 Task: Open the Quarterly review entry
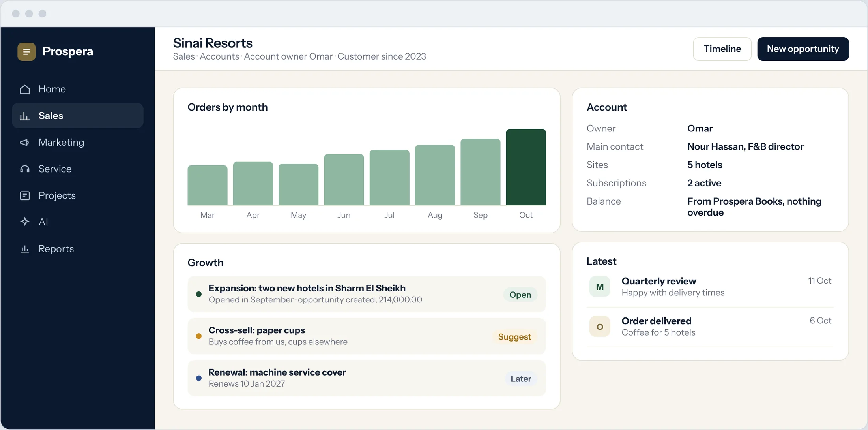(710, 287)
